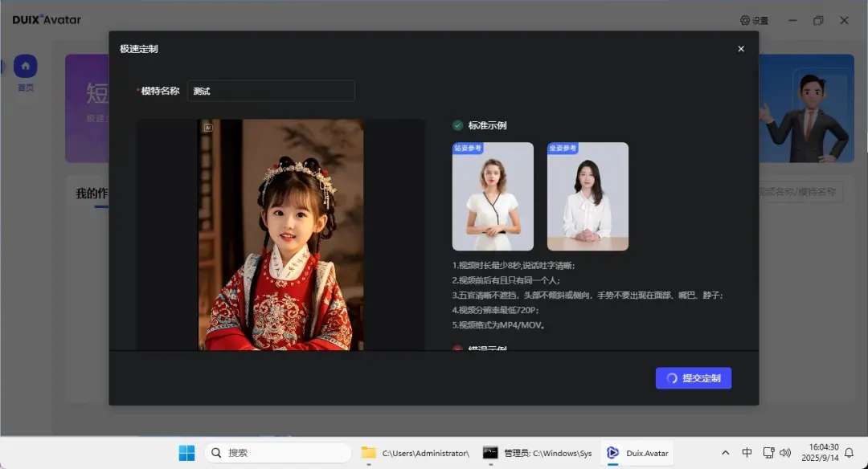Viewport: 868px width, 469px height.
Task: Click the 模特名称 input field
Action: (x=271, y=92)
